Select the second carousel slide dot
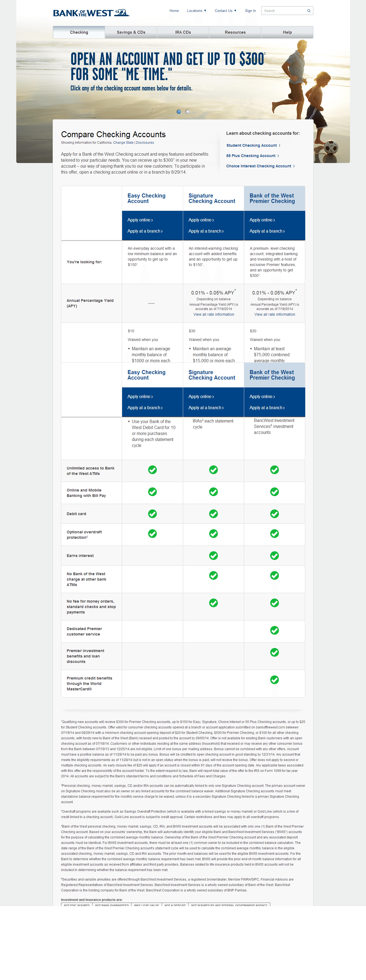This screenshot has height=980, width=366. coord(187,112)
